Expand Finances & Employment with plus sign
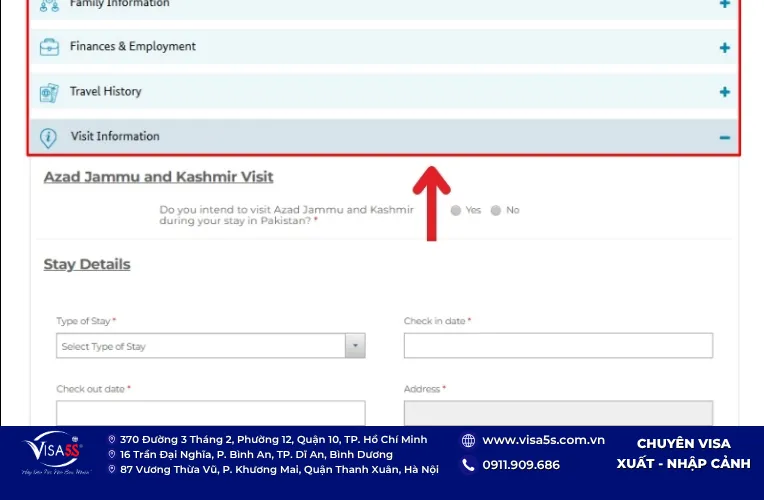Viewport: 764px width, 500px height. point(725,48)
